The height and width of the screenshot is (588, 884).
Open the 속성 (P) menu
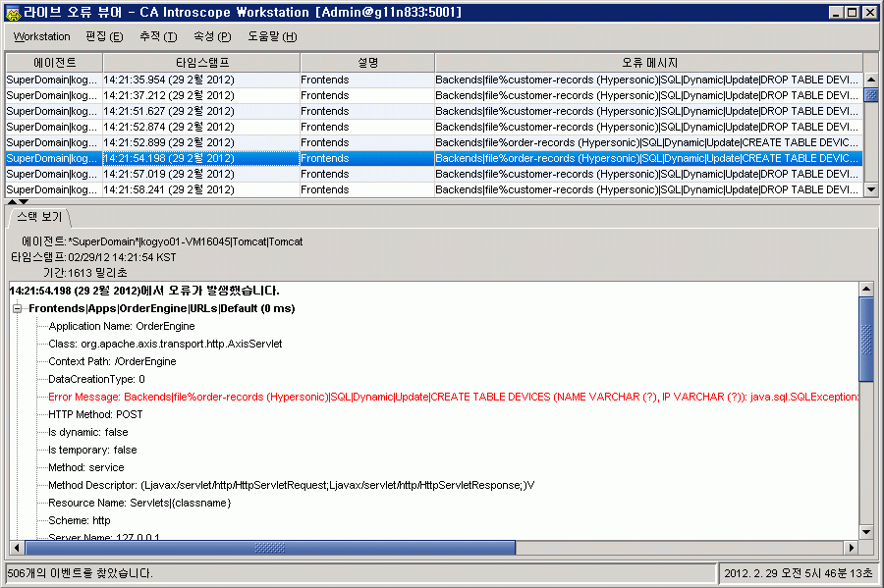[212, 36]
